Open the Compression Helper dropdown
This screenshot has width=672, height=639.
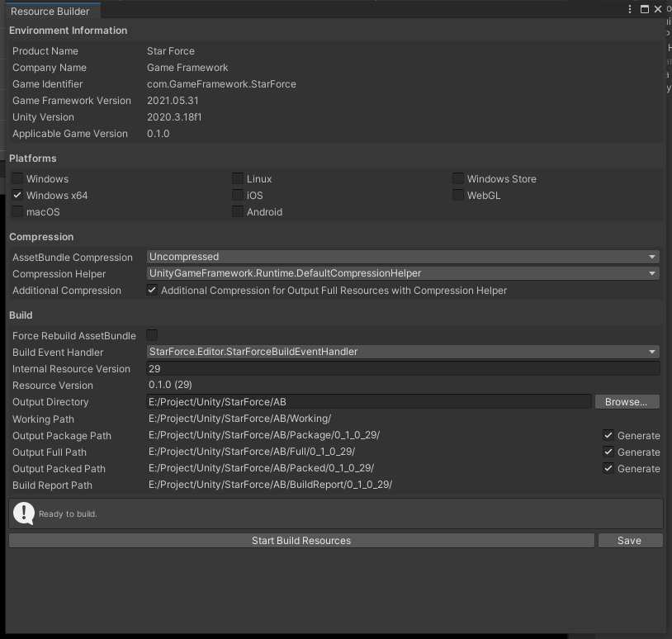click(403, 273)
